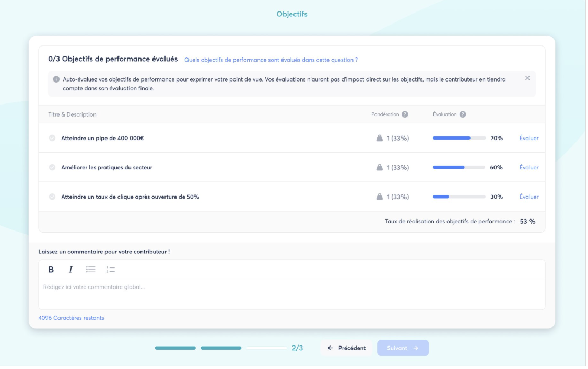Image resolution: width=588 pixels, height=369 pixels.
Task: Open 'Quels objectifs de performance sont évalués' link
Action: pos(271,60)
